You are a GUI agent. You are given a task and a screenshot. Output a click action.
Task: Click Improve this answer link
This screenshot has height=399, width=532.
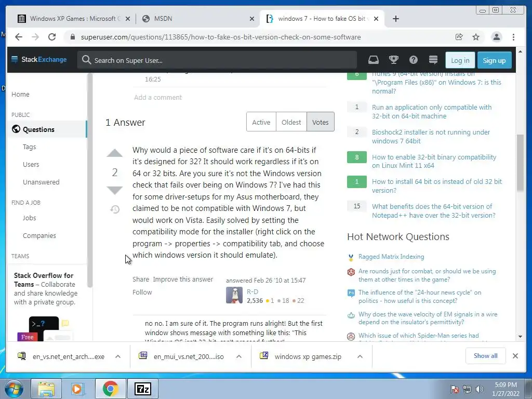coord(183,279)
